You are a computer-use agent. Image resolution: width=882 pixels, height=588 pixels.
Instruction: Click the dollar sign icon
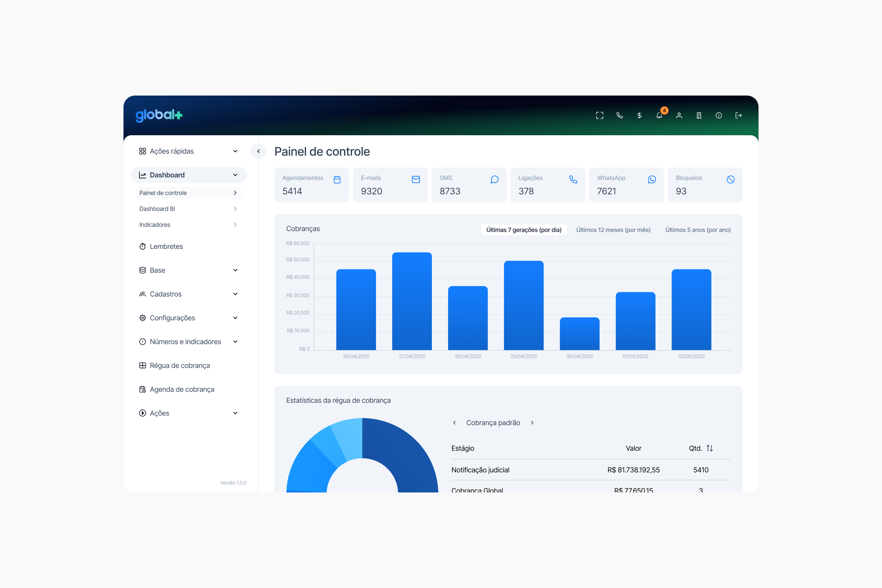639,116
